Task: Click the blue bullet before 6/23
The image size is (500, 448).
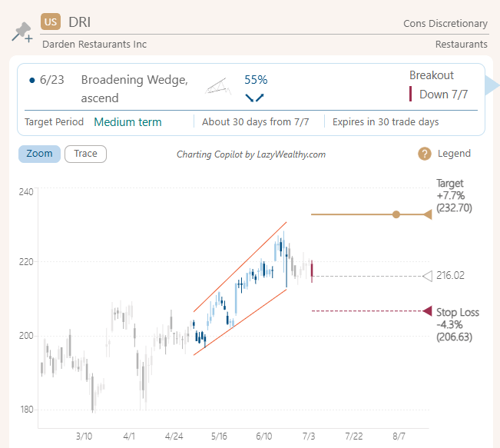Action: [x=31, y=80]
